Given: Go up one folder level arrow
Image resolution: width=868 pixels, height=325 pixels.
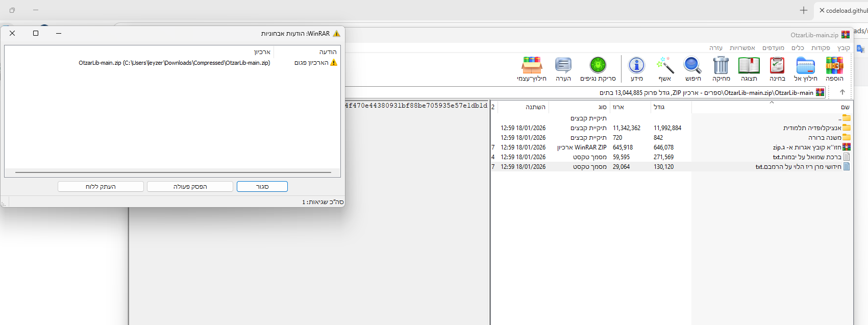Looking at the screenshot, I should coord(842,92).
